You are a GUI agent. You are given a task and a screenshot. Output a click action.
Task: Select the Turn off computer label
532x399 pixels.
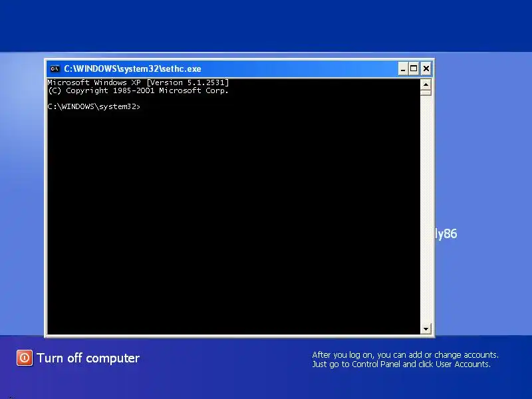88,358
